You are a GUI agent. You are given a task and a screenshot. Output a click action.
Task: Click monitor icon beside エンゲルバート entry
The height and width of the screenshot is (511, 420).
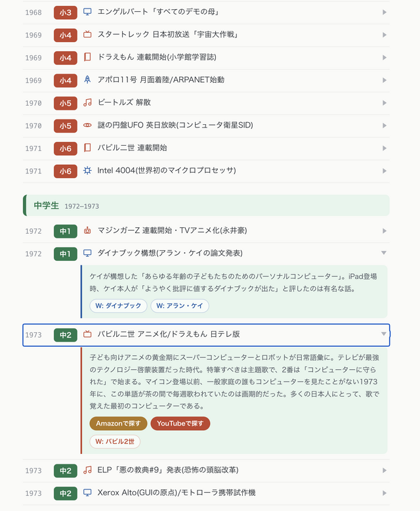click(87, 12)
